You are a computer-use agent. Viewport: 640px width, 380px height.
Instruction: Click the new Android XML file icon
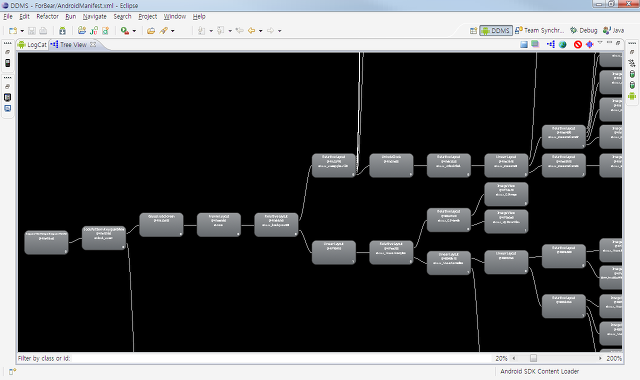(x=105, y=31)
